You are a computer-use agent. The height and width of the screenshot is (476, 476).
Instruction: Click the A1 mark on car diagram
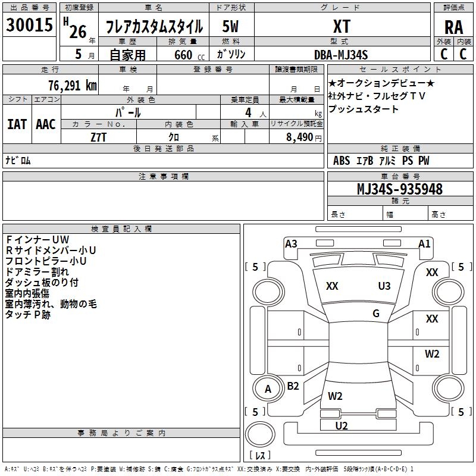(424, 244)
